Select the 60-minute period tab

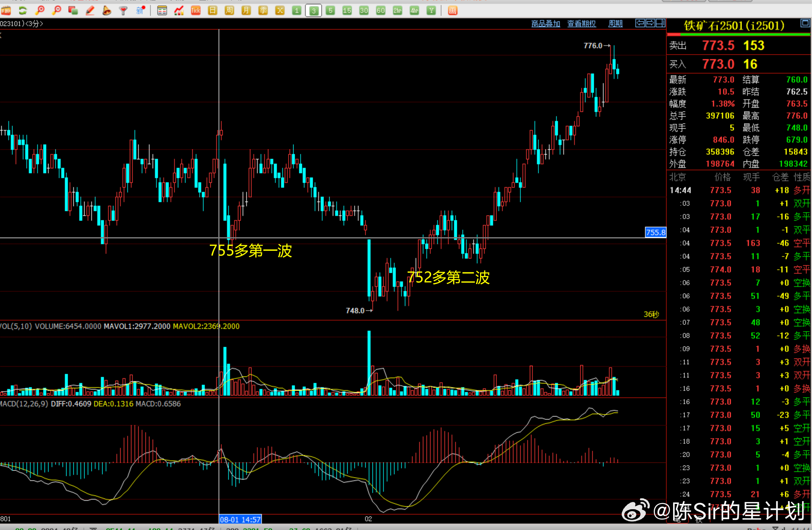pyautogui.click(x=380, y=10)
